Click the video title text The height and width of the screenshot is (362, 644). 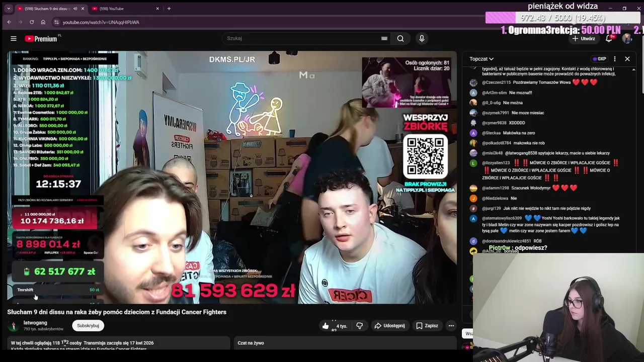[x=117, y=312]
